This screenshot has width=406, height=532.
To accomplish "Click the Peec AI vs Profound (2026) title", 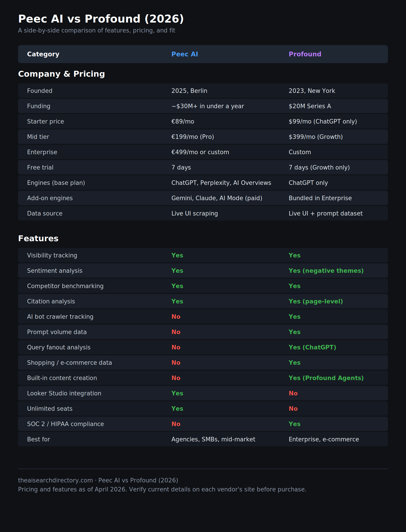I will (101, 19).
